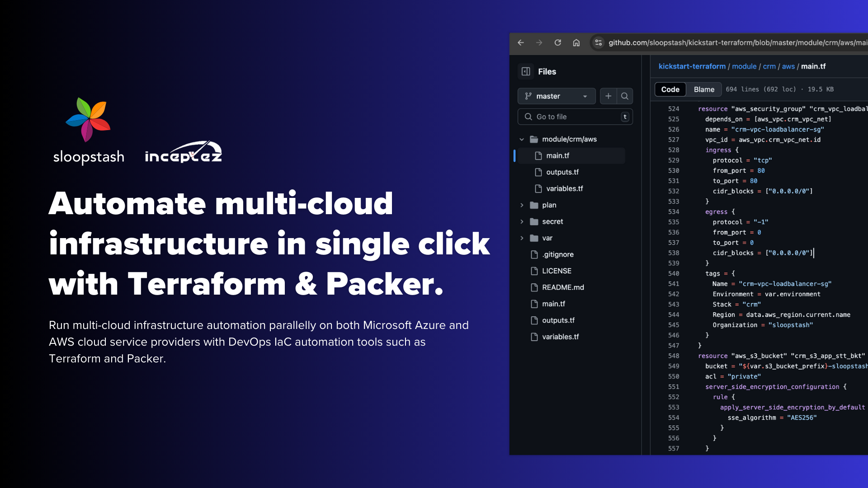Click line number 524
This screenshot has width=868, height=488.
point(674,109)
